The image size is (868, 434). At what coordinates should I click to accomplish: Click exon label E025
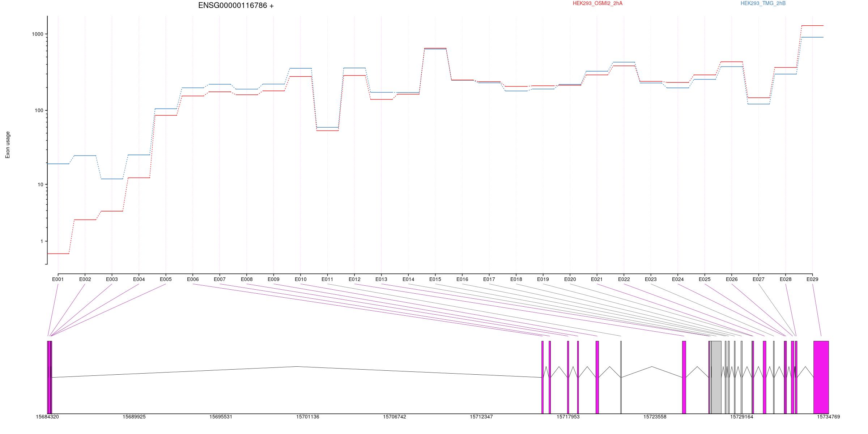(705, 279)
